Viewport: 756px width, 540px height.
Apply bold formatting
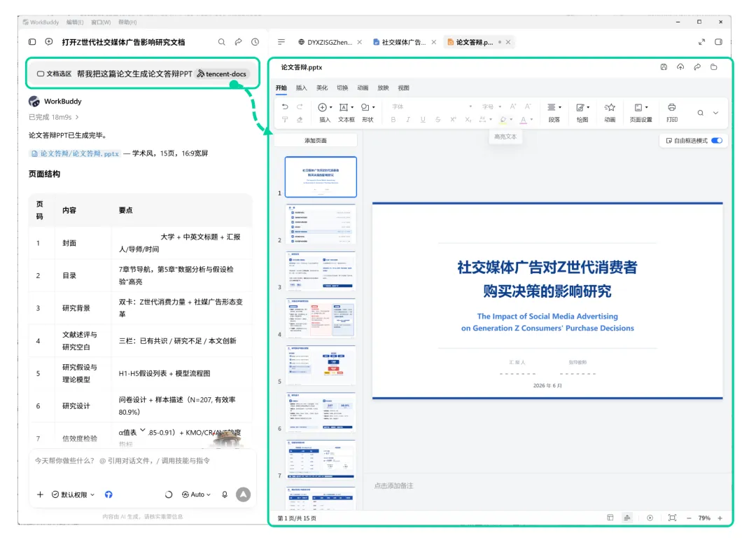(x=393, y=120)
